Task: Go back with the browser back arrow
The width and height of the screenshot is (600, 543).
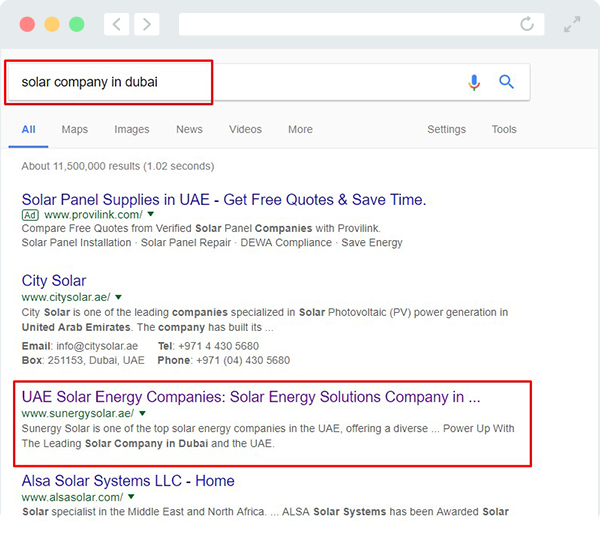Action: (x=117, y=24)
